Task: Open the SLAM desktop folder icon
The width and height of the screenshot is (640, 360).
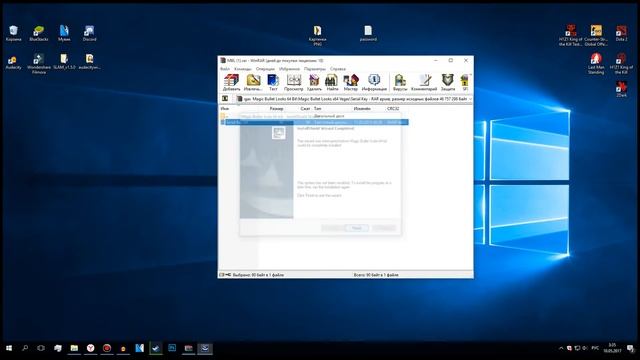Action: (64, 62)
